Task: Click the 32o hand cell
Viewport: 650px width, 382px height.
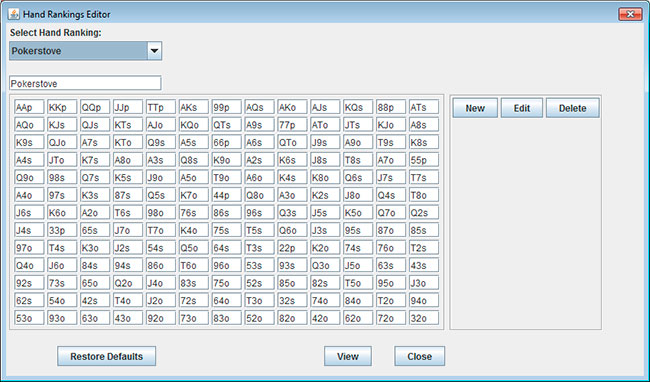Action: (424, 318)
